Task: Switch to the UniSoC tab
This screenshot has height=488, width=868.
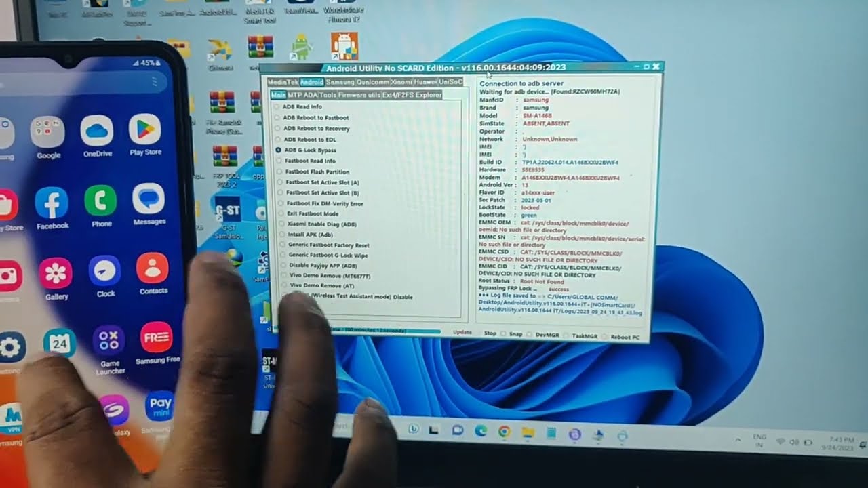Action: click(450, 82)
